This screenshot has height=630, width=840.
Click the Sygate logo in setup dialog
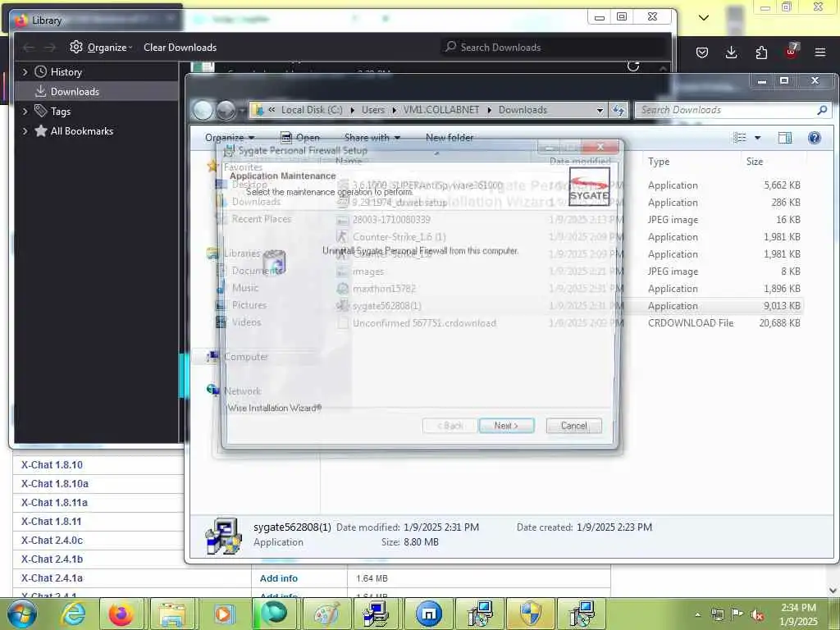click(x=589, y=186)
